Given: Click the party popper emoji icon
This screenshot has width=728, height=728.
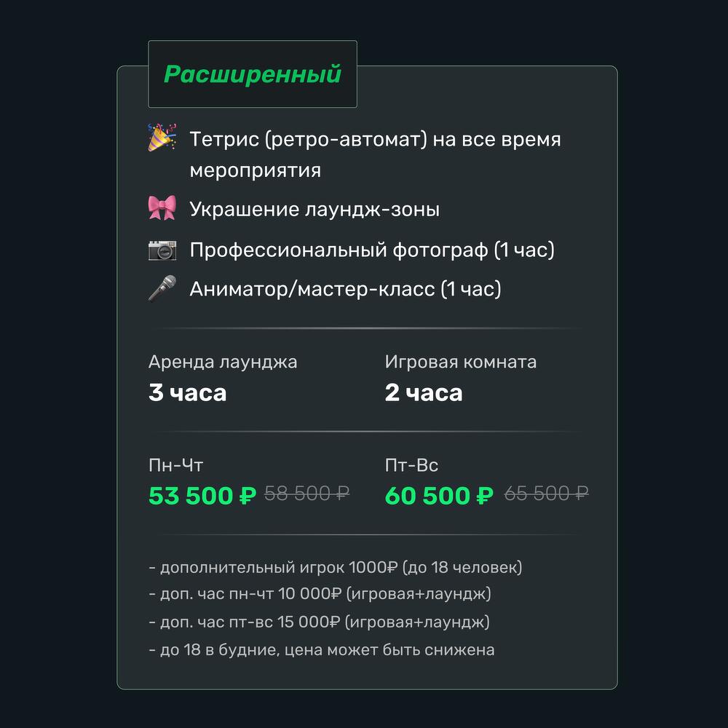Looking at the screenshot, I should (162, 138).
